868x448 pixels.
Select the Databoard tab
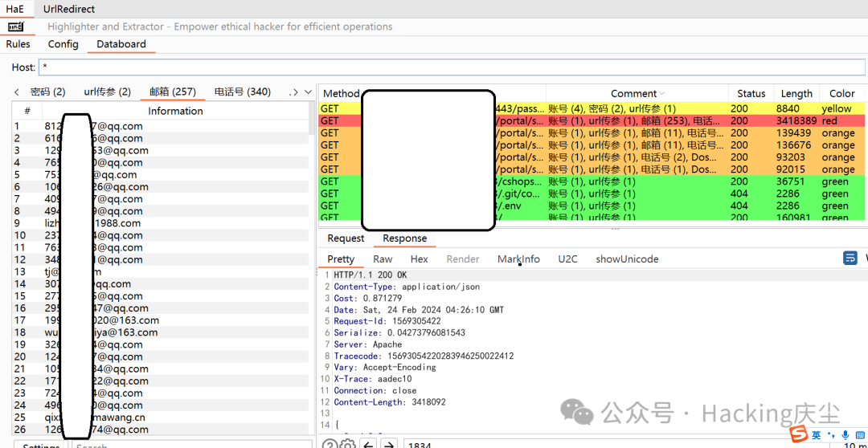pyautogui.click(x=121, y=44)
